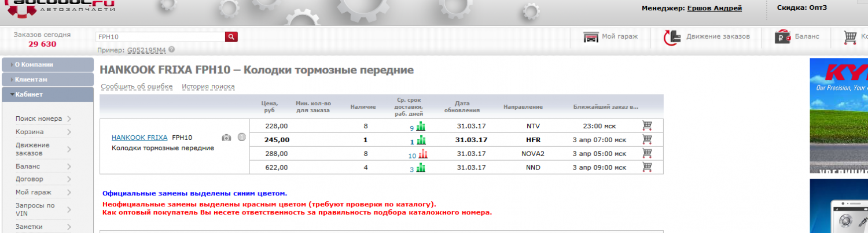Show delivery stats chart for NTV row
The image size is (868, 233).
(421, 126)
